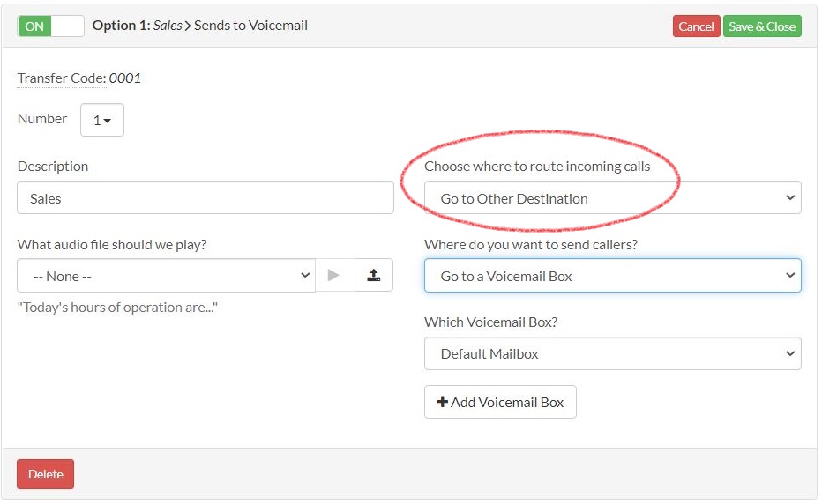822x504 pixels.
Task: Click the upload audio file icon
Action: (374, 276)
